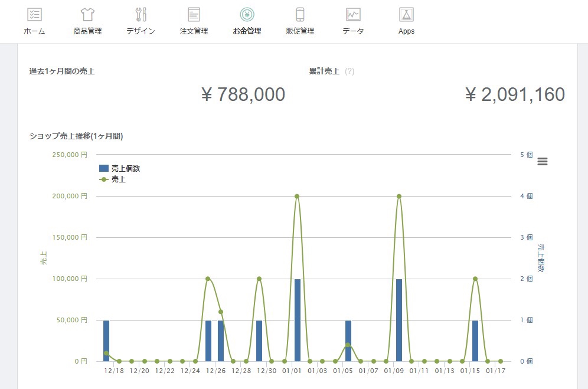Click the 12/22 date label
588x389 pixels.
165,371
